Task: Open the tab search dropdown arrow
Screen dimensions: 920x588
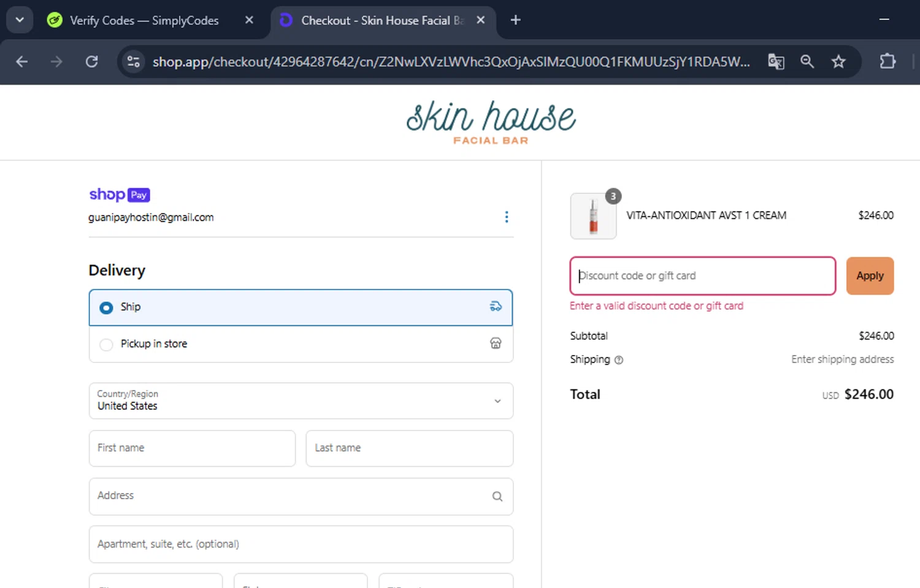Action: [x=20, y=20]
